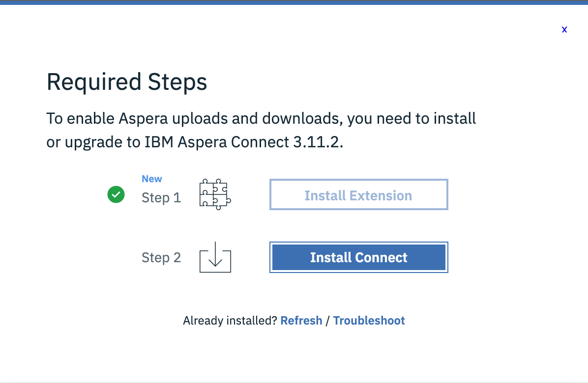Click the blue New badge above Step 1
This screenshot has width=588, height=383.
click(151, 179)
